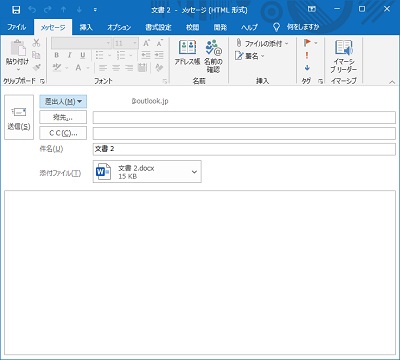Click the Shrink Font icon
Viewport: 400px width, 360px height.
point(160,43)
